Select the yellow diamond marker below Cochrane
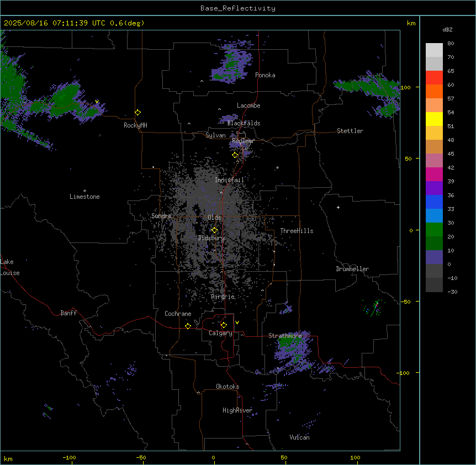Image resolution: width=476 pixels, height=465 pixels. (188, 326)
